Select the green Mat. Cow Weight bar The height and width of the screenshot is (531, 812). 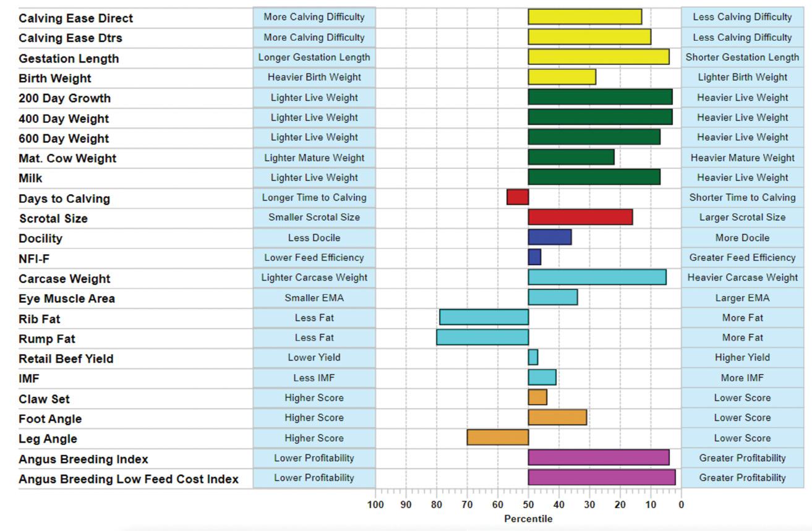coord(571,157)
